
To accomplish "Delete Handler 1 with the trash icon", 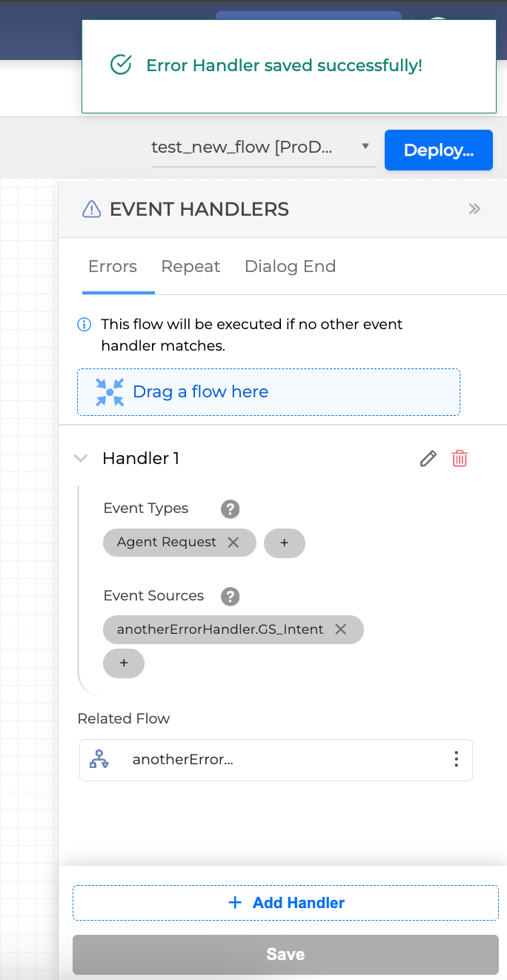I will (460, 459).
